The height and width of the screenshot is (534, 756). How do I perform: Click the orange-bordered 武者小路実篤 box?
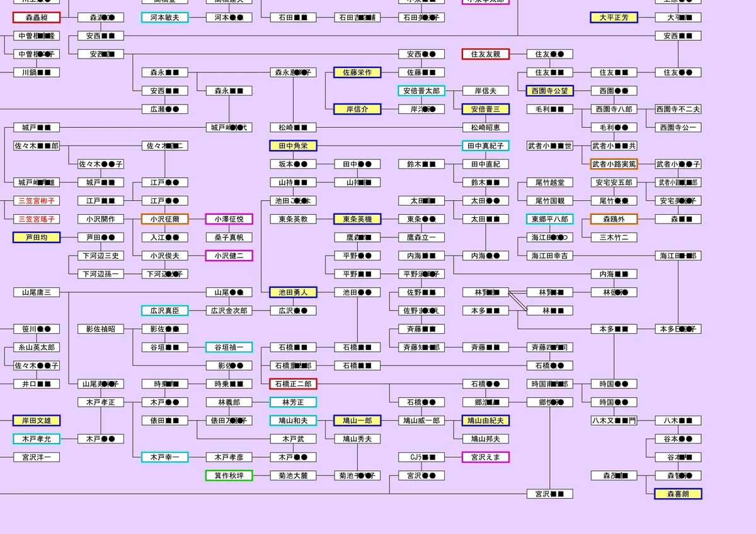[614, 164]
